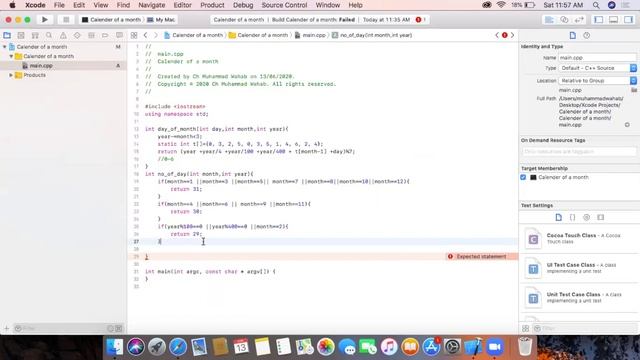Select the UI Test Case Class template
The width and height of the screenshot is (640, 360).
(x=579, y=268)
